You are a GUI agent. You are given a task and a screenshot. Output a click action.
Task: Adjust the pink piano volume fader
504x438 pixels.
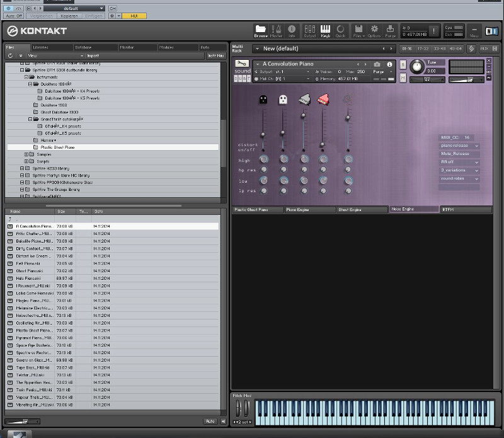tap(323, 144)
